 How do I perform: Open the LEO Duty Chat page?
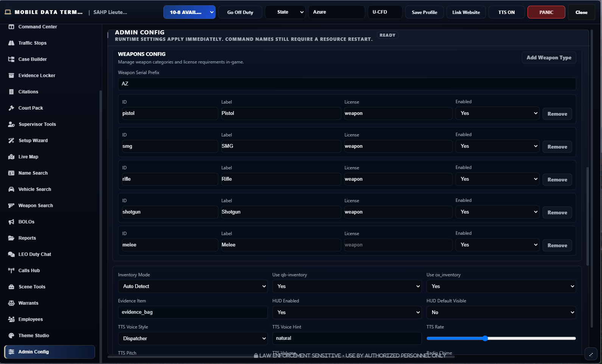click(x=49, y=254)
